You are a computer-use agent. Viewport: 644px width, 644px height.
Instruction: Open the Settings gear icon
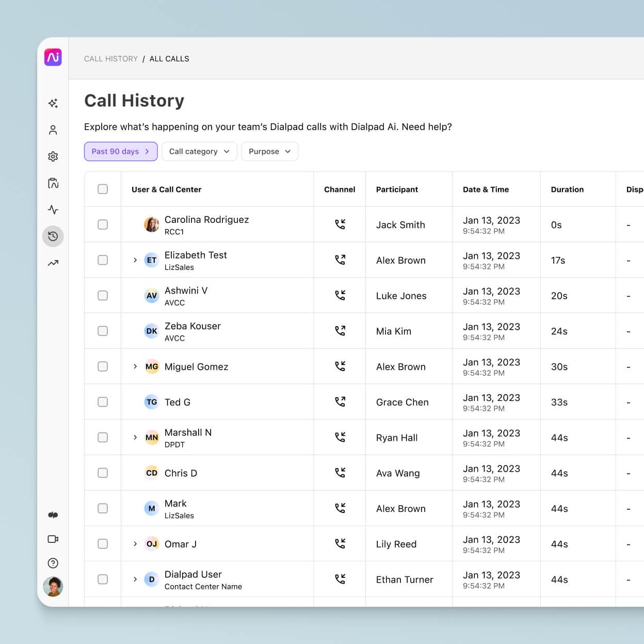[x=53, y=156]
